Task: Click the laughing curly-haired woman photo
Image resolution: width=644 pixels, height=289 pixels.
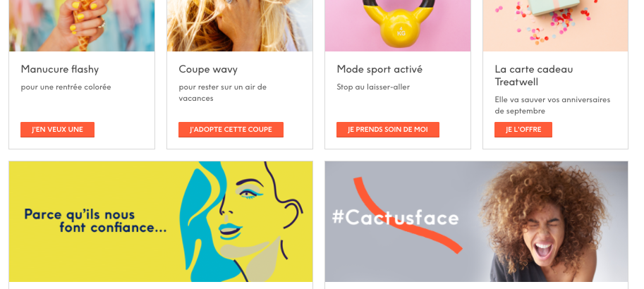Action: (542, 221)
